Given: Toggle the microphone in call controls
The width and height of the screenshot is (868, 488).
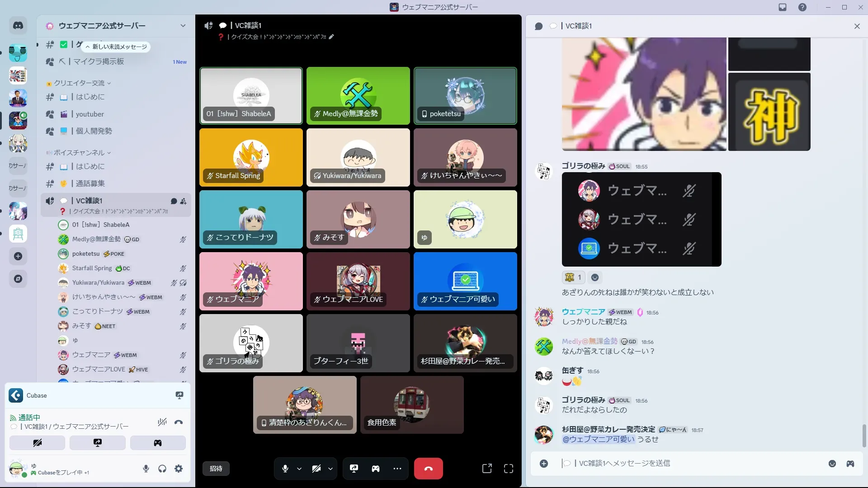Looking at the screenshot, I should tap(285, 469).
